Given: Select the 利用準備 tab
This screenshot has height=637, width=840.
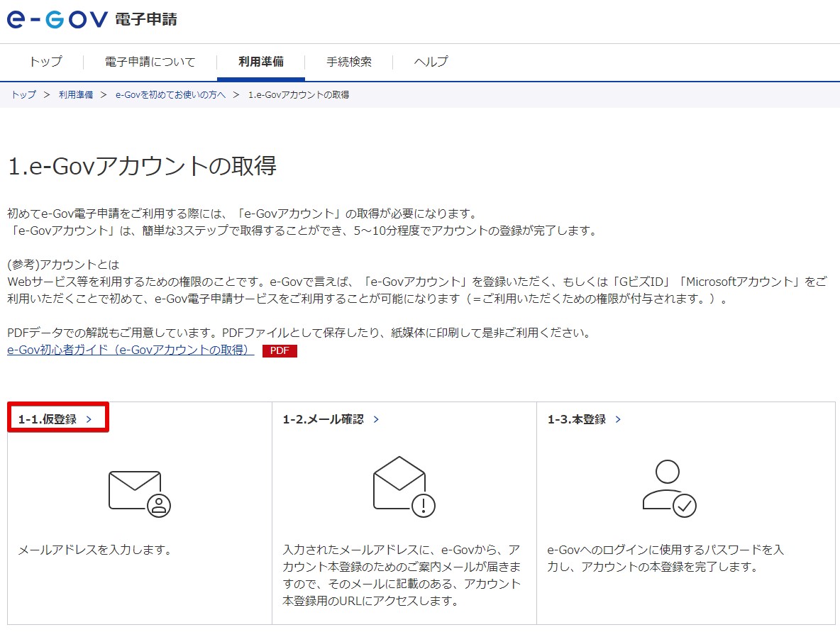Looking at the screenshot, I should pos(261,62).
